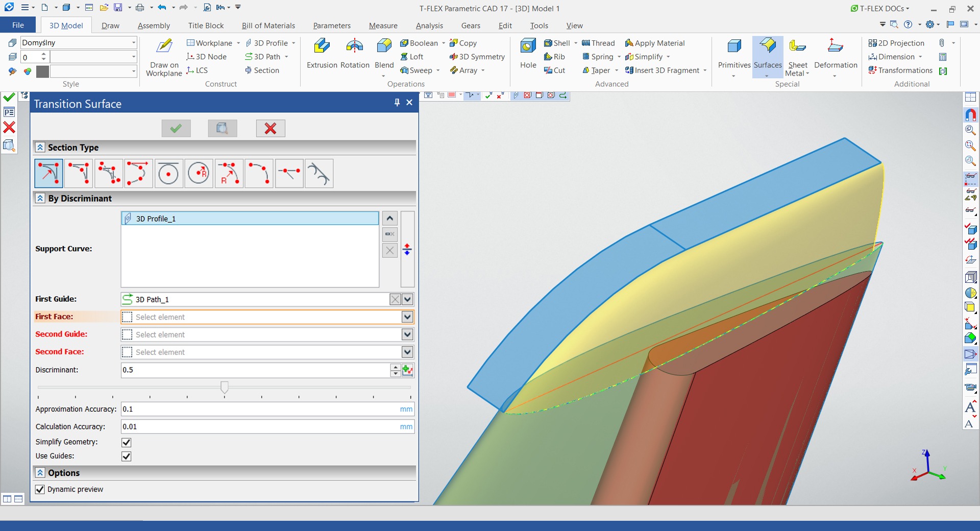Click the Approximation Accuracy field

(x=267, y=409)
